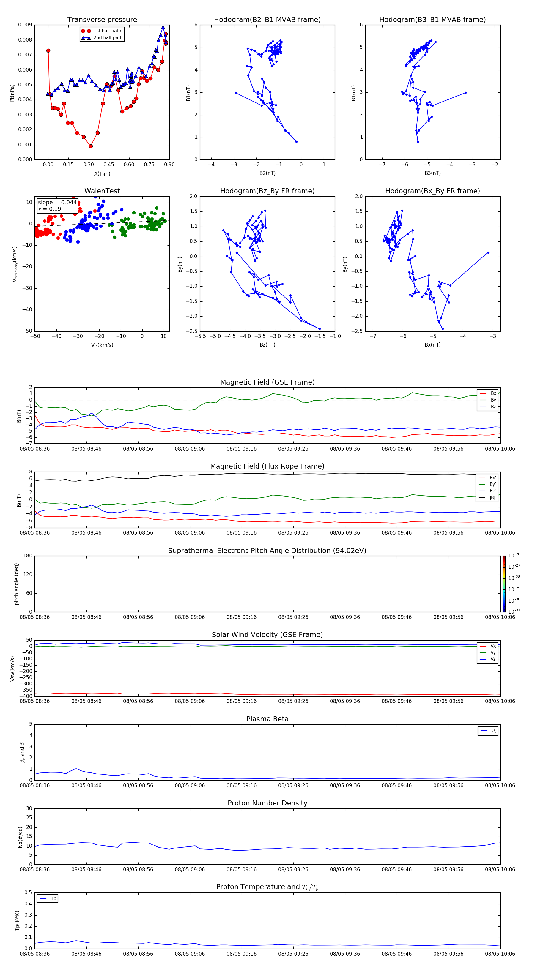Click the 'B3(nT)' axis label
The image size is (535, 980).
pyautogui.click(x=432, y=173)
